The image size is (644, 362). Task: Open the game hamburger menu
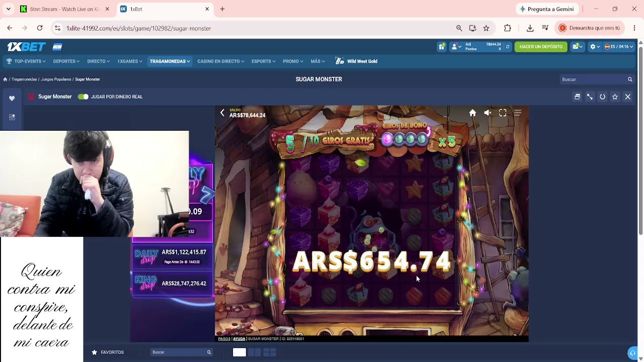pyautogui.click(x=518, y=113)
